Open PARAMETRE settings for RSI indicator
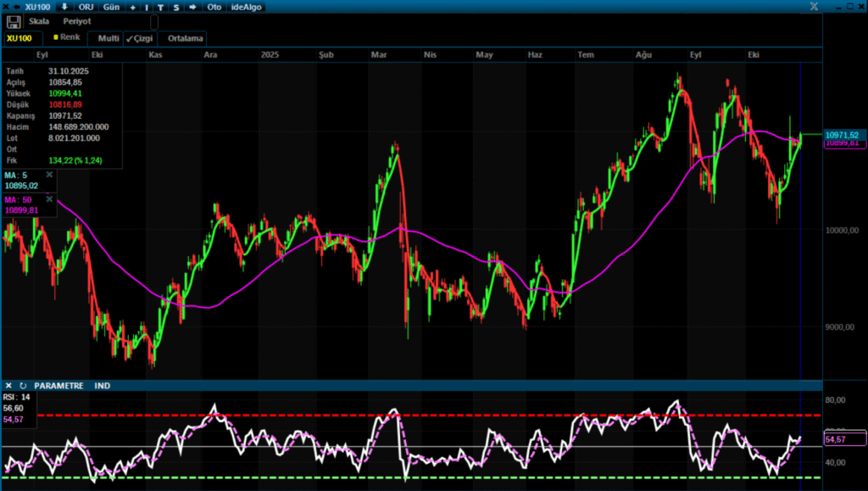 (x=58, y=386)
